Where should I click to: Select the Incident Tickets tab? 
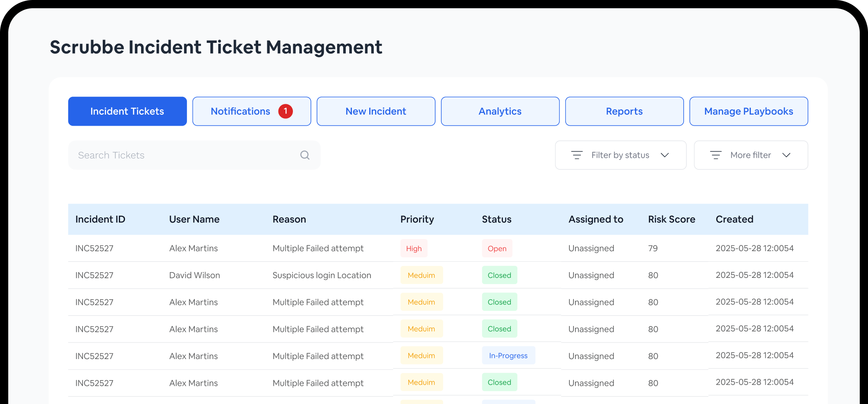point(127,111)
